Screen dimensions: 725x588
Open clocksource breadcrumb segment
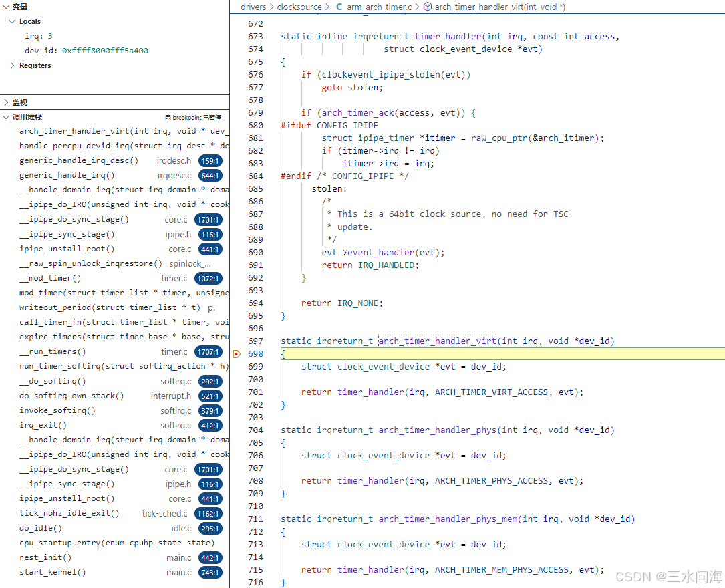pos(299,7)
